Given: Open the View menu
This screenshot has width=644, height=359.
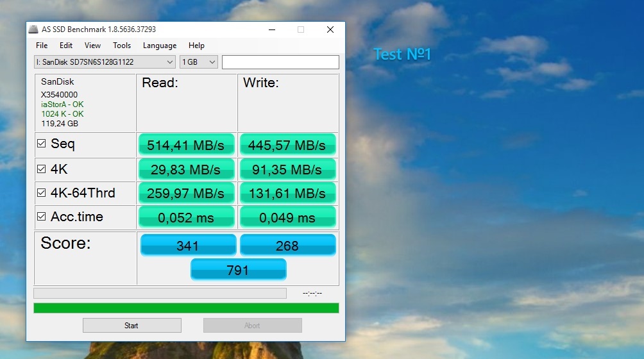Looking at the screenshot, I should pyautogui.click(x=92, y=46).
